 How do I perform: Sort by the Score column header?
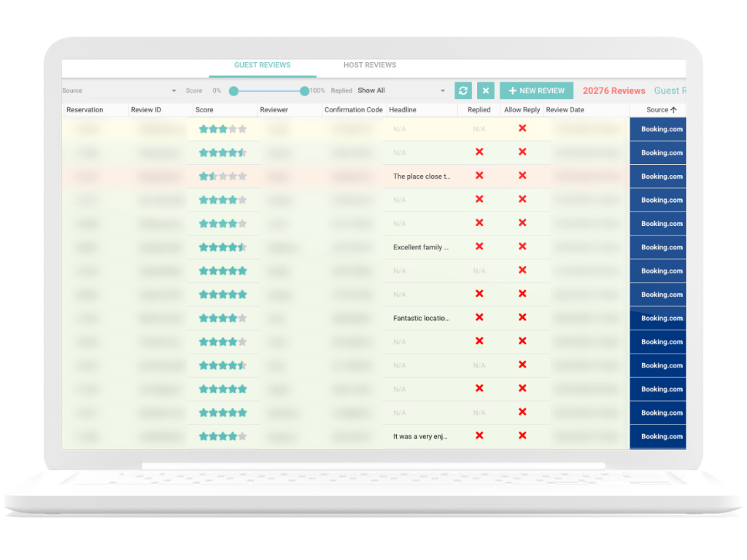(204, 109)
